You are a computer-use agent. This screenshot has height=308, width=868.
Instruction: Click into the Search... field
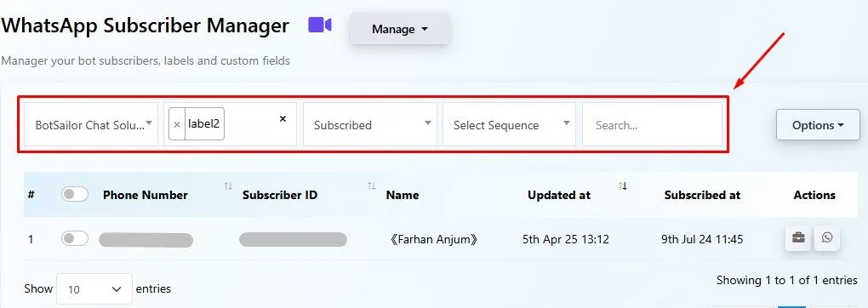coord(652,124)
